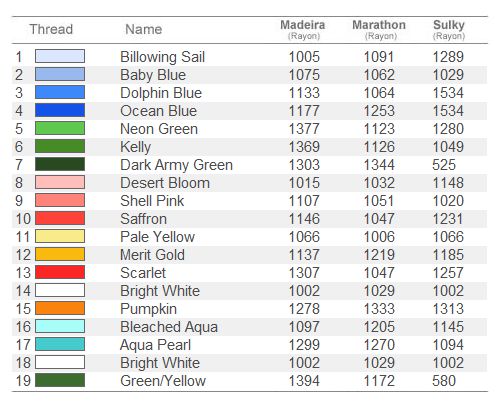Pick the Desert Bloom pink swatch
The width and height of the screenshot is (500, 402).
pyautogui.click(x=60, y=182)
